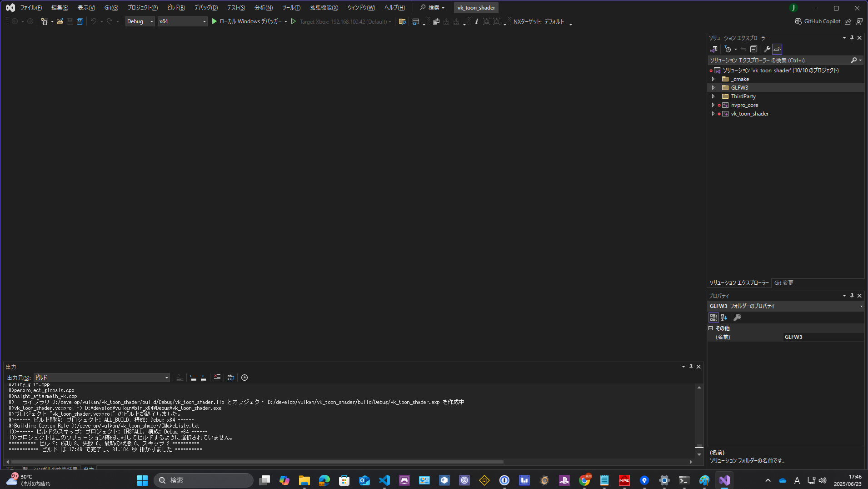This screenshot has width=868, height=489.
Task: Open Visual Studio Code from the taskbar
Action: click(384, 480)
